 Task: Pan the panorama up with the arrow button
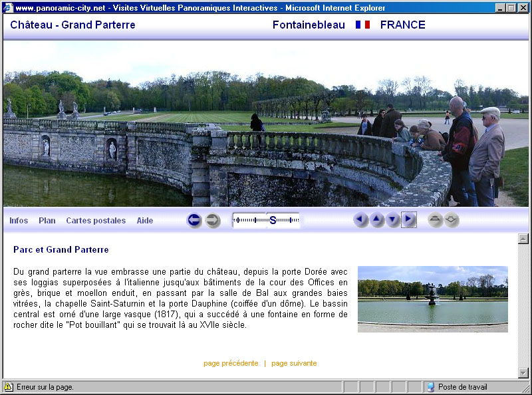[376, 220]
